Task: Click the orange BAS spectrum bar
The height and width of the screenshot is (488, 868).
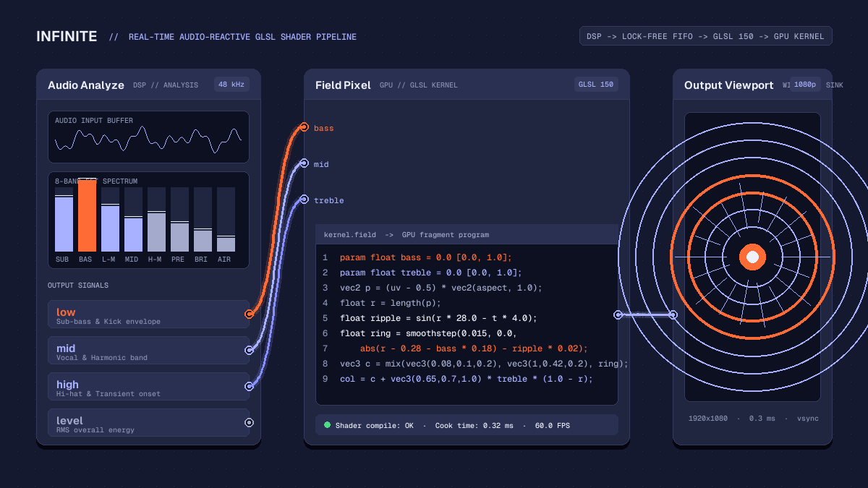Action: tap(87, 215)
